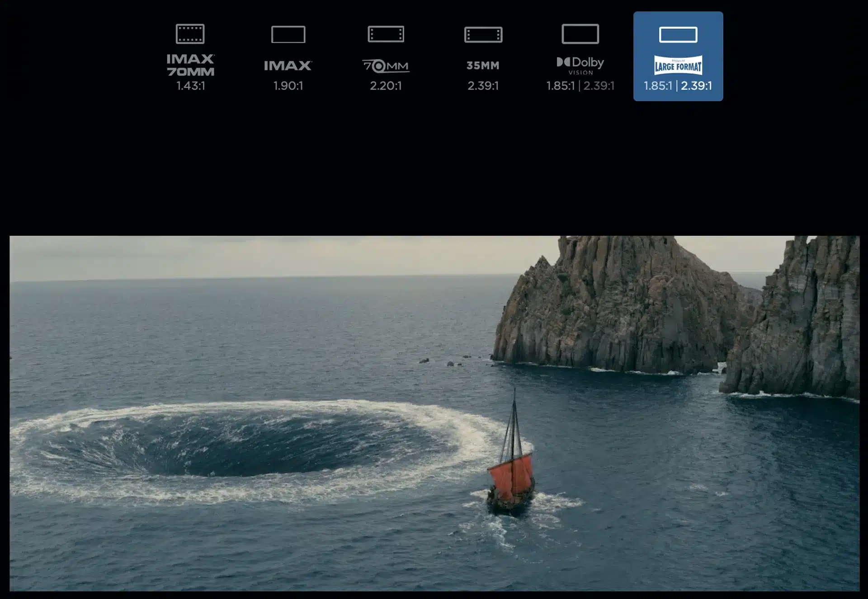
Task: Click the Dolby Vision logo
Action: click(x=580, y=66)
